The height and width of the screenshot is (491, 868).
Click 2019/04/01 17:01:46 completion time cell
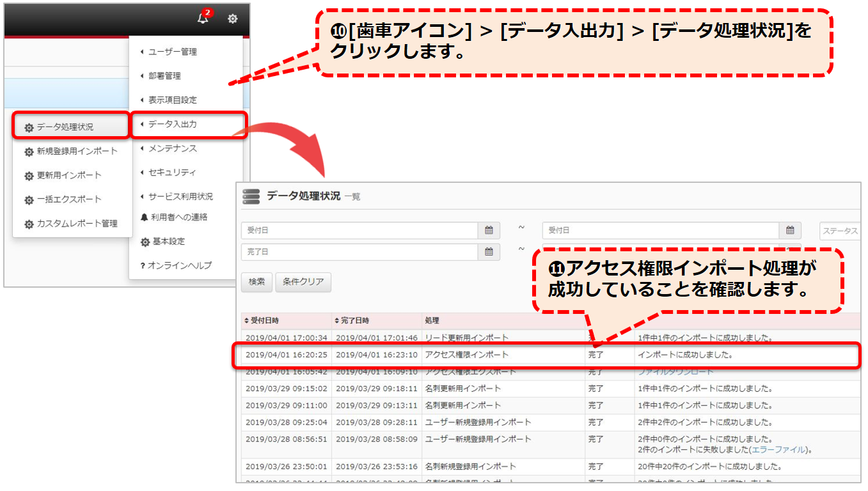point(377,338)
